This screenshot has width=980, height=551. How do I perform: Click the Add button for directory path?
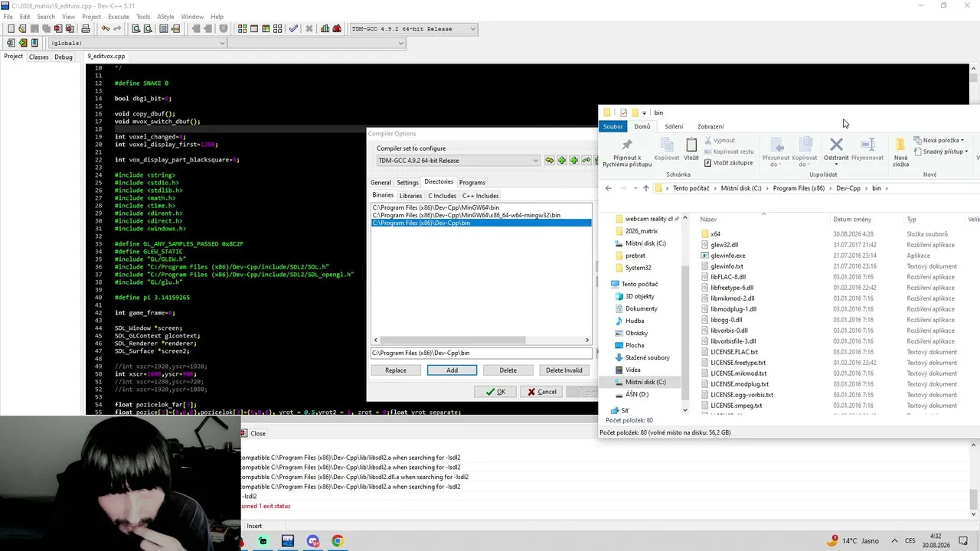pyautogui.click(x=452, y=370)
